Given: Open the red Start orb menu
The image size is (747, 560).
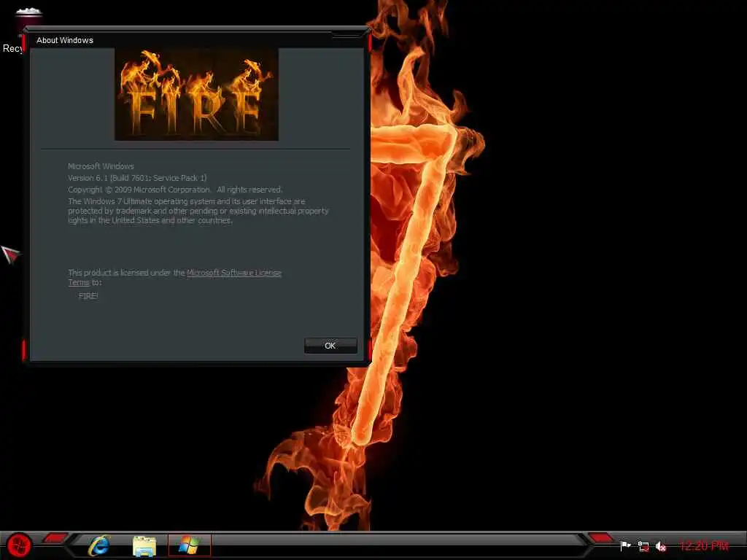Looking at the screenshot, I should (x=20, y=545).
